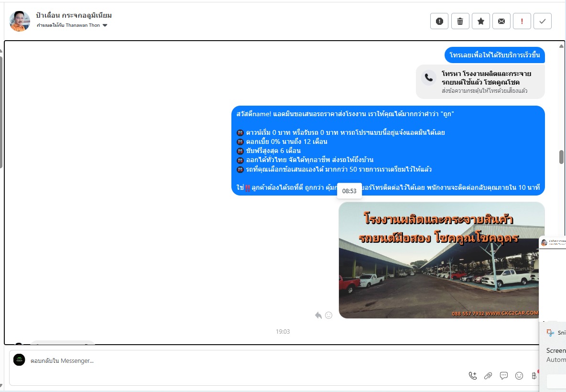Mark conversation as spam with exclamation-circle icon

coord(439,21)
